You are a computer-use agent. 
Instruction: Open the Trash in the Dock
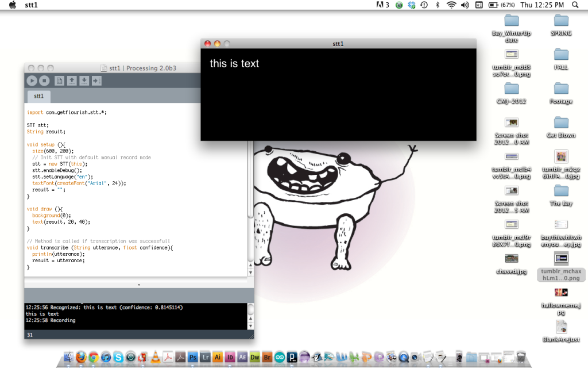pos(521,356)
